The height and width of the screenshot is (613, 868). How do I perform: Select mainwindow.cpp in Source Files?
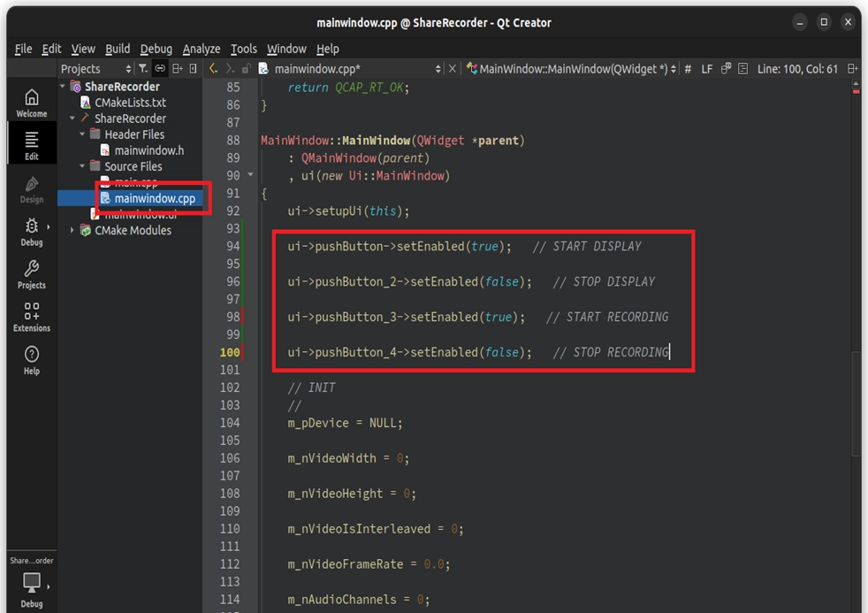[155, 198]
